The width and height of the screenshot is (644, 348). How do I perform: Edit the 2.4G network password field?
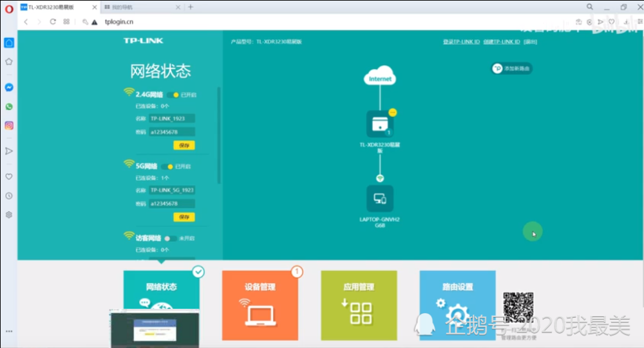pyautogui.click(x=172, y=132)
